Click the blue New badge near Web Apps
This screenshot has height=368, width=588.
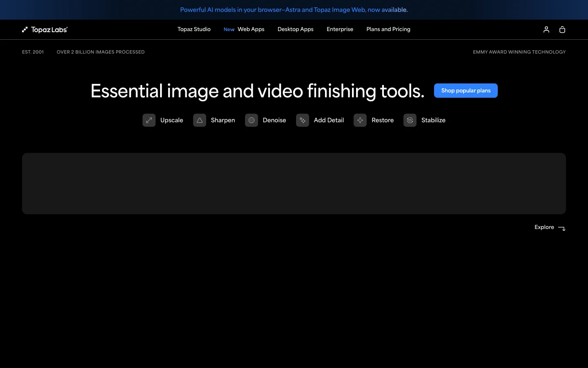coord(229,29)
